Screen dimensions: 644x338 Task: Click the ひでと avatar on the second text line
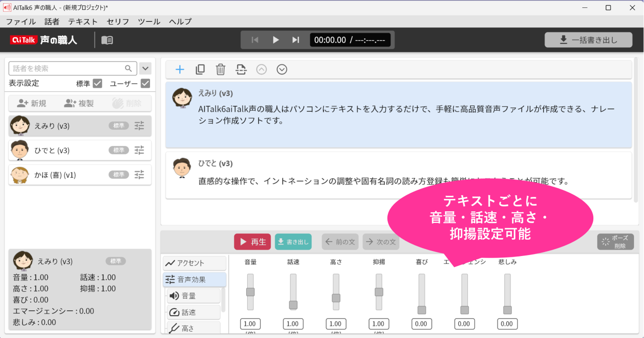click(182, 168)
